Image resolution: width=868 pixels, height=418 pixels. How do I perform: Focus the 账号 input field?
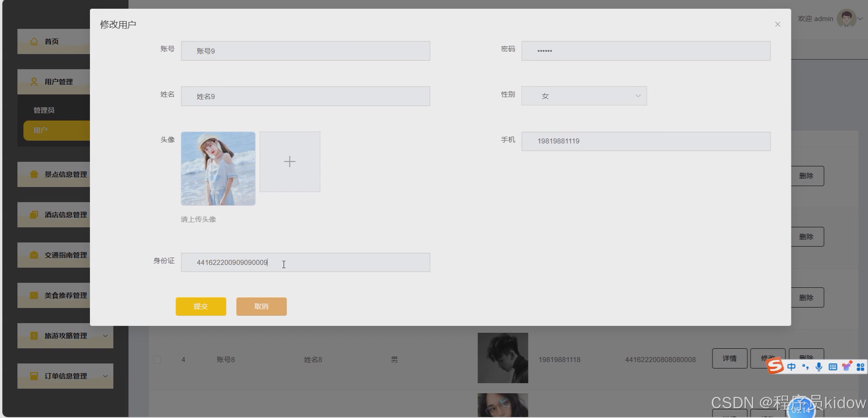pos(306,51)
